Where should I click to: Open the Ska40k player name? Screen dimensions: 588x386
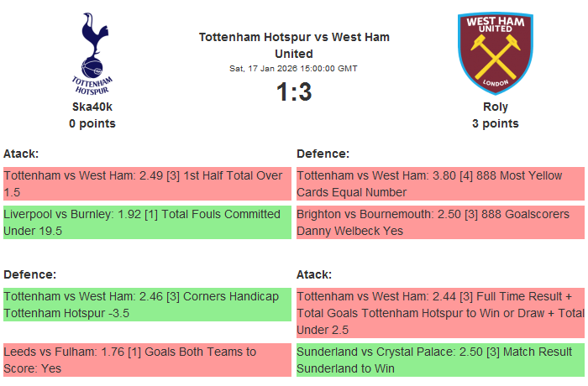pyautogui.click(x=92, y=107)
